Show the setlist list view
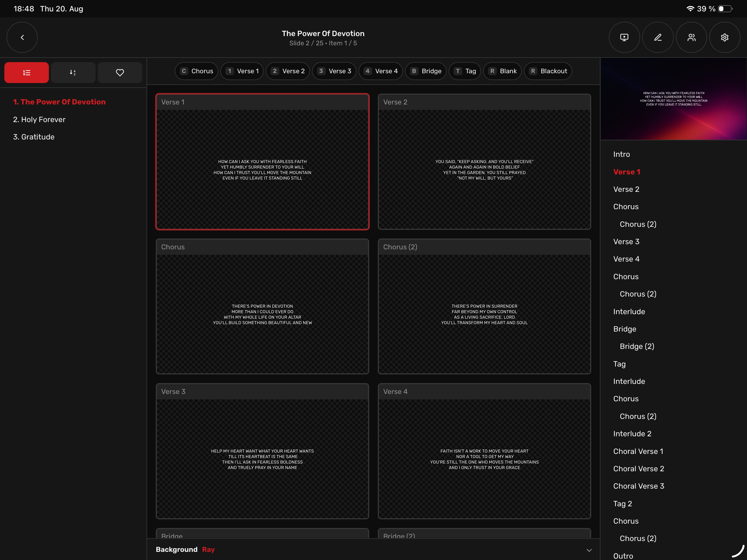 27,72
